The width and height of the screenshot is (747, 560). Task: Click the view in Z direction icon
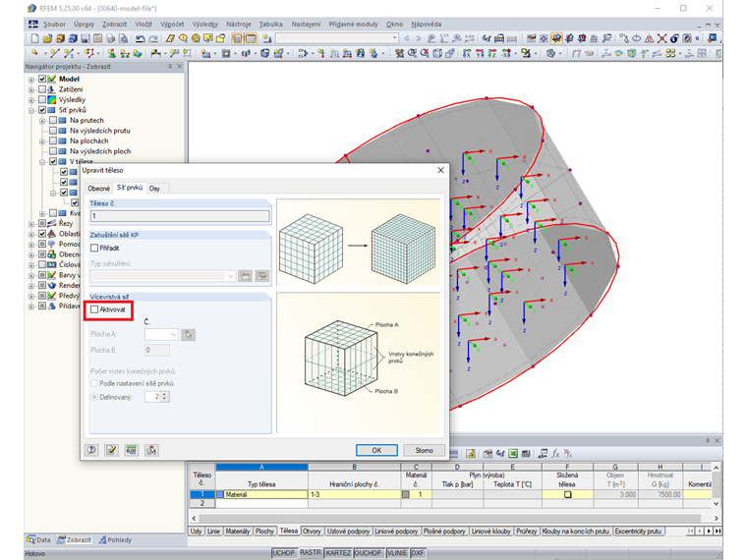(x=492, y=53)
